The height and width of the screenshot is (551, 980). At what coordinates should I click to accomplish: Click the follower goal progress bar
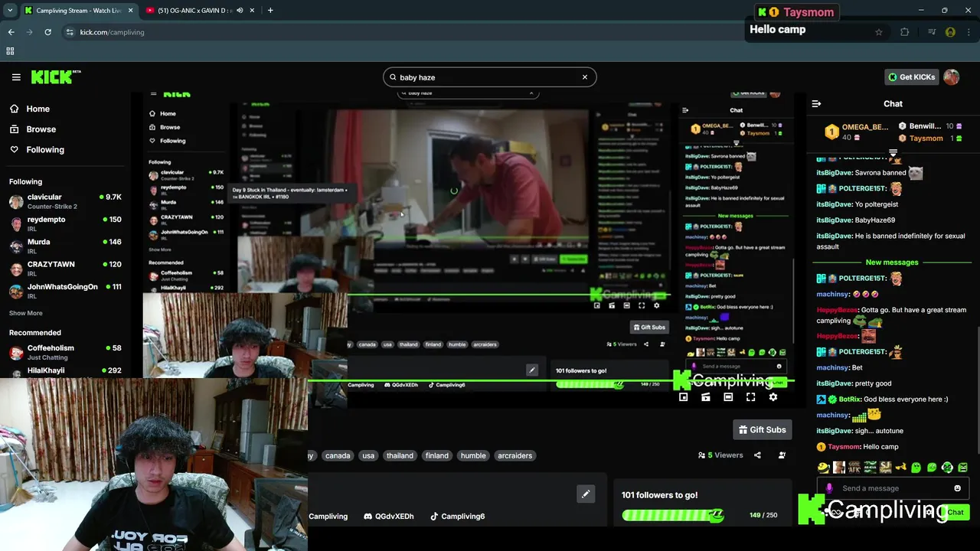[x=674, y=515]
